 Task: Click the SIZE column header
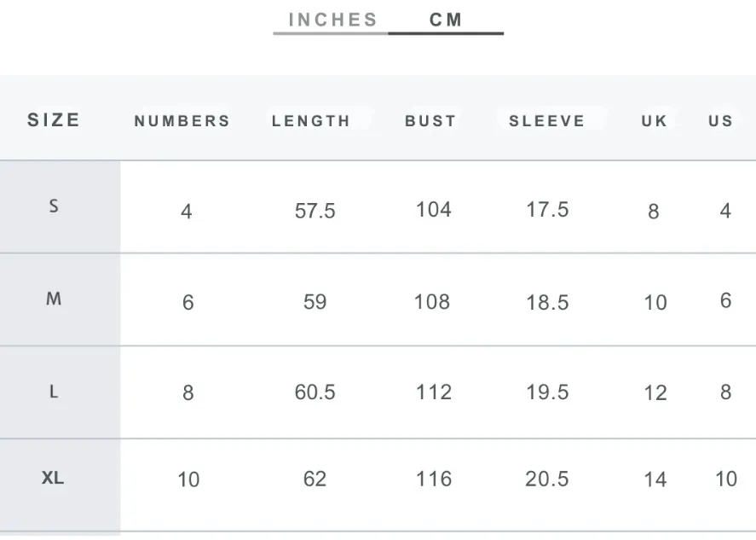[54, 119]
